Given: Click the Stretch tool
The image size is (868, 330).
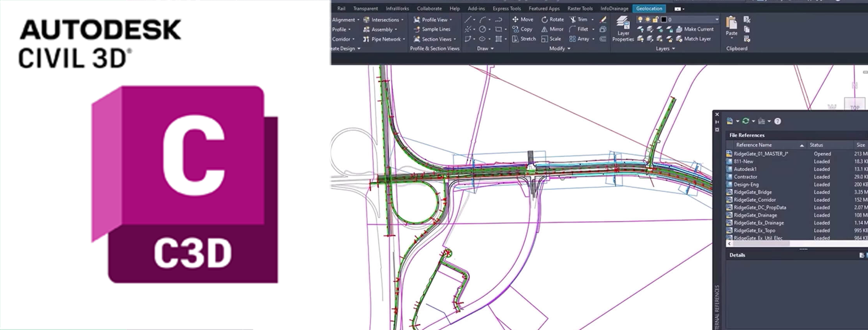Looking at the screenshot, I should tap(524, 39).
